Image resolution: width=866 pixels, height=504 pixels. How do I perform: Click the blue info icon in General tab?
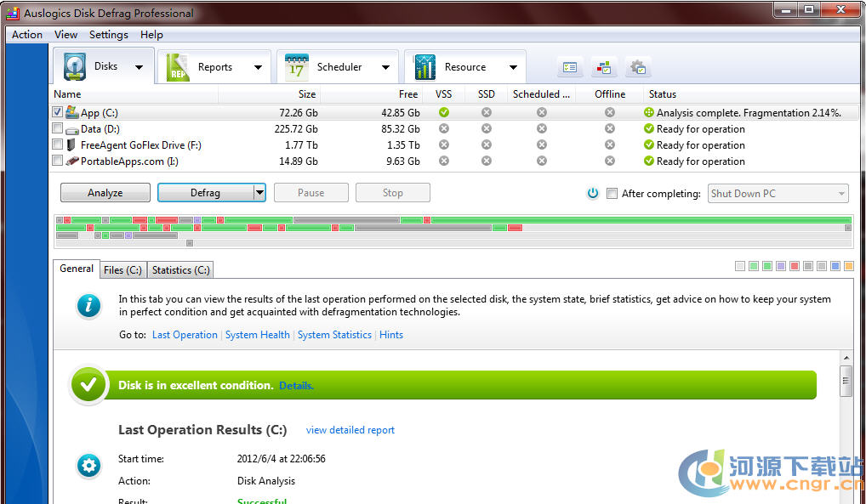[x=89, y=306]
